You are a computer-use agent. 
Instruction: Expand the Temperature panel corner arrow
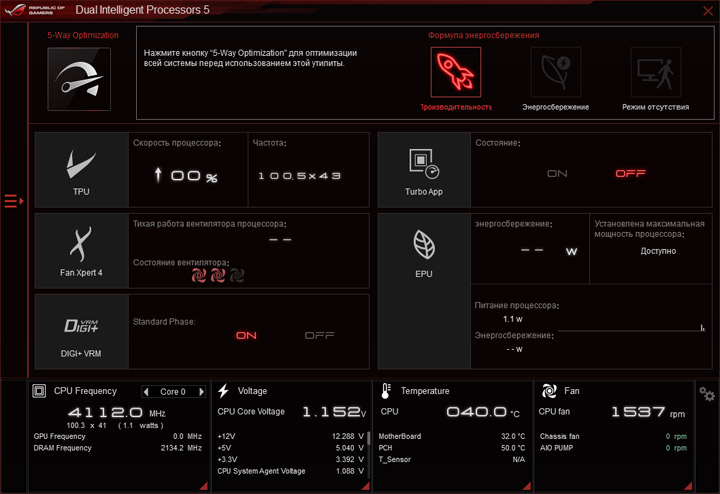[527, 486]
